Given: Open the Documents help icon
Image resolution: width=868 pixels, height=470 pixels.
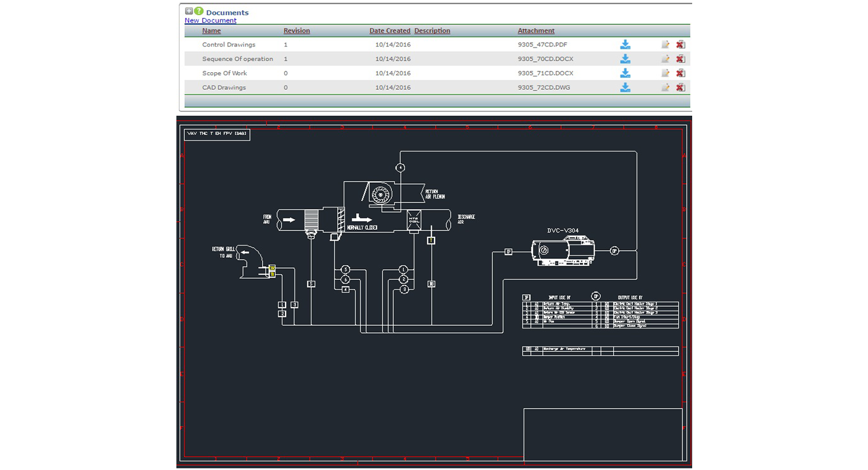Looking at the screenshot, I should tap(199, 11).
